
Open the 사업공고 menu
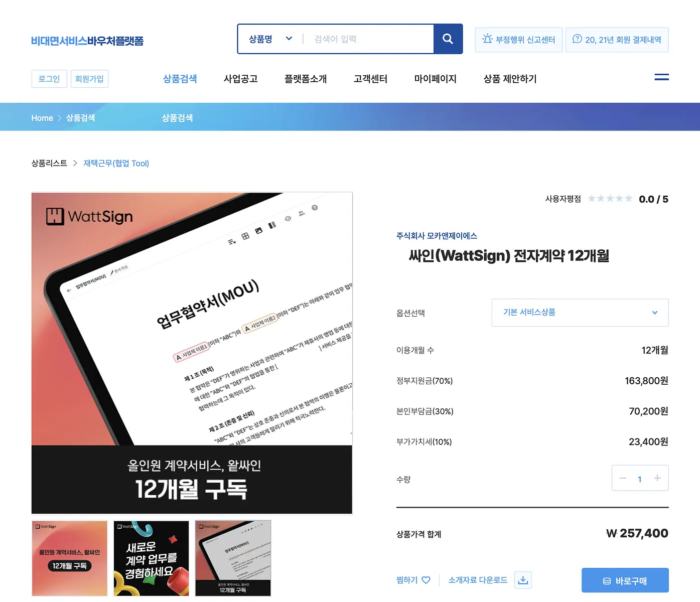click(240, 79)
